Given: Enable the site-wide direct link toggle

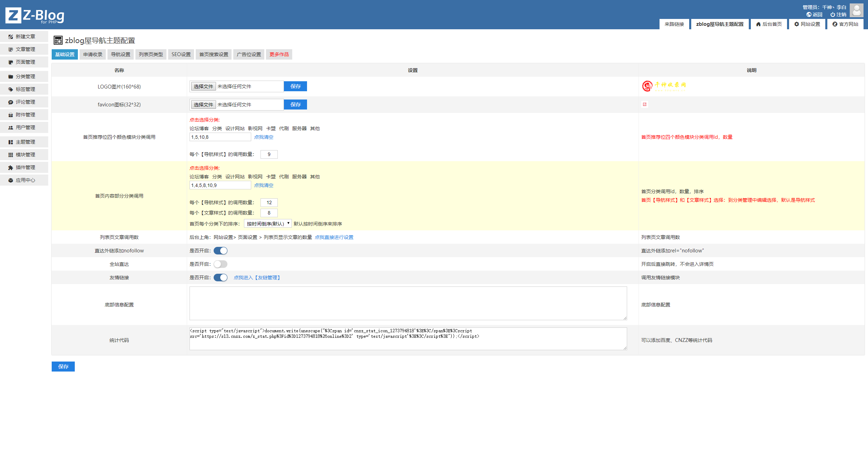Looking at the screenshot, I should [221, 264].
